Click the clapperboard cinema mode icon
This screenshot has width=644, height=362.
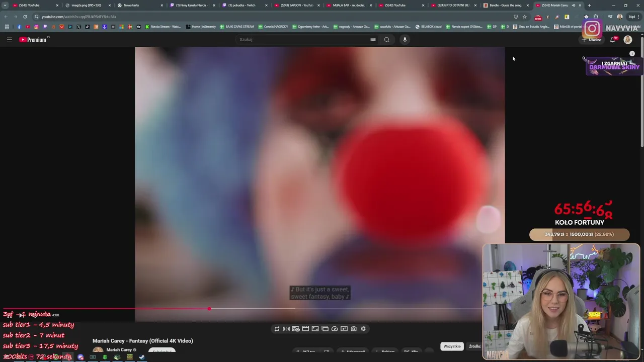coord(305,329)
